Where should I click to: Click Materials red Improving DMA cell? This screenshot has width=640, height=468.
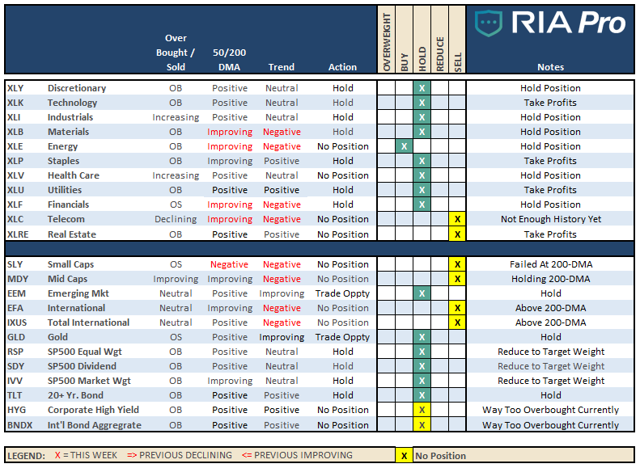tap(230, 132)
